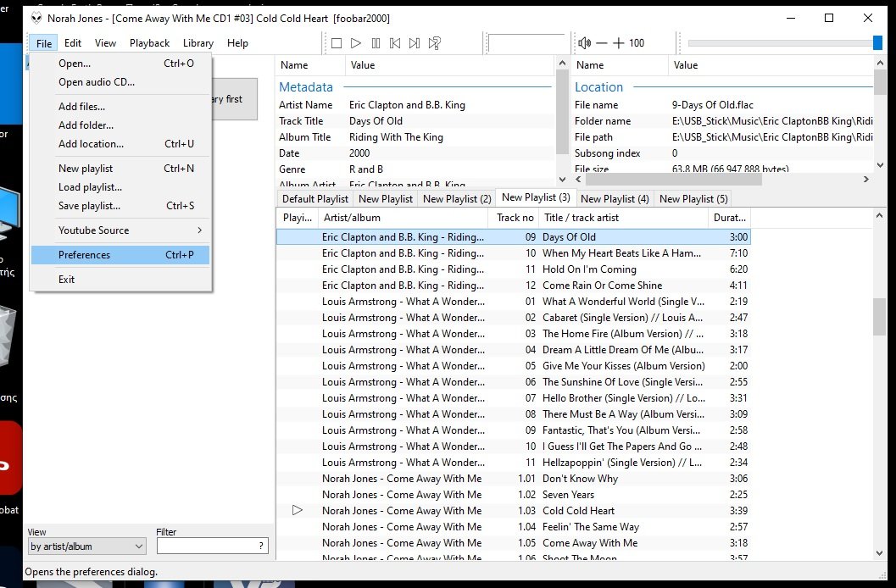
Task: Switch to the New Playlist (4) tab
Action: click(x=615, y=197)
